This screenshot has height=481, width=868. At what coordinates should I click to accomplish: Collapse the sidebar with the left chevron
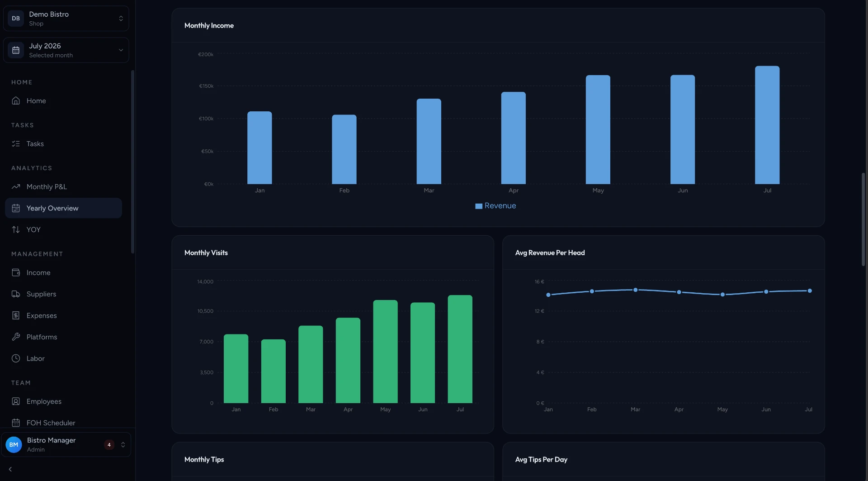click(10, 469)
